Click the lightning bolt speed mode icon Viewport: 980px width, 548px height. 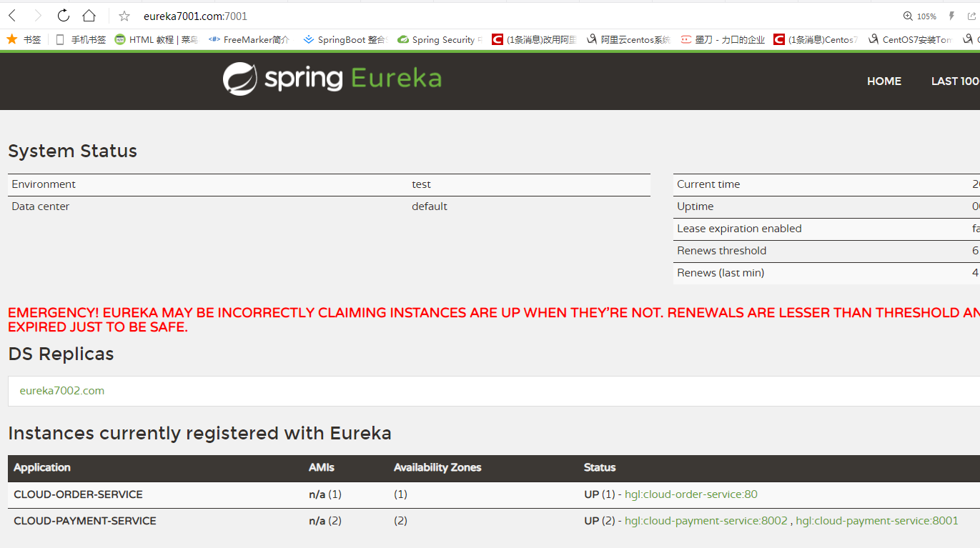pos(951,16)
